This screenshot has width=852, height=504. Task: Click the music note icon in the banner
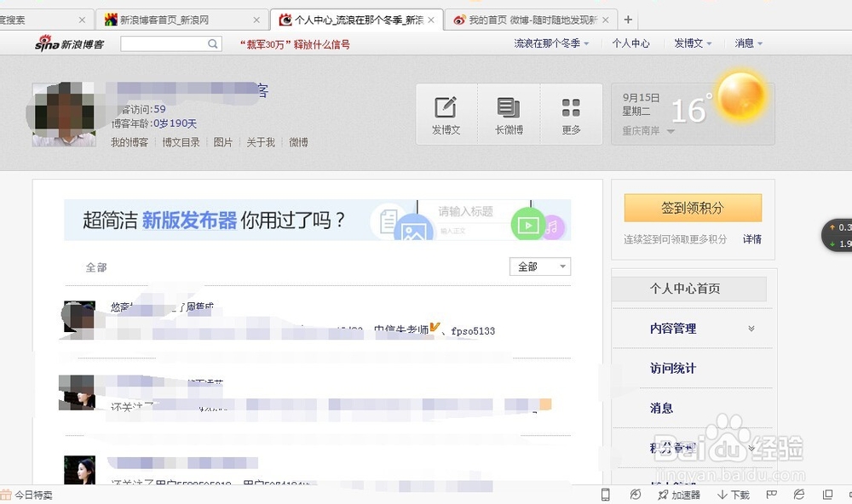(x=553, y=226)
